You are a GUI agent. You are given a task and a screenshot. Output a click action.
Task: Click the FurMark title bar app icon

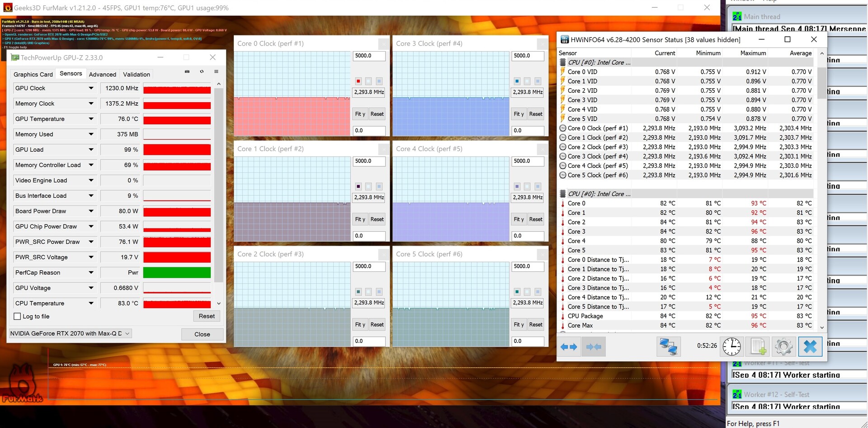pos(8,8)
